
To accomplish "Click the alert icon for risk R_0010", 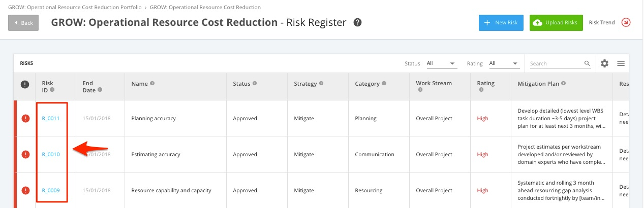I will tap(25, 155).
